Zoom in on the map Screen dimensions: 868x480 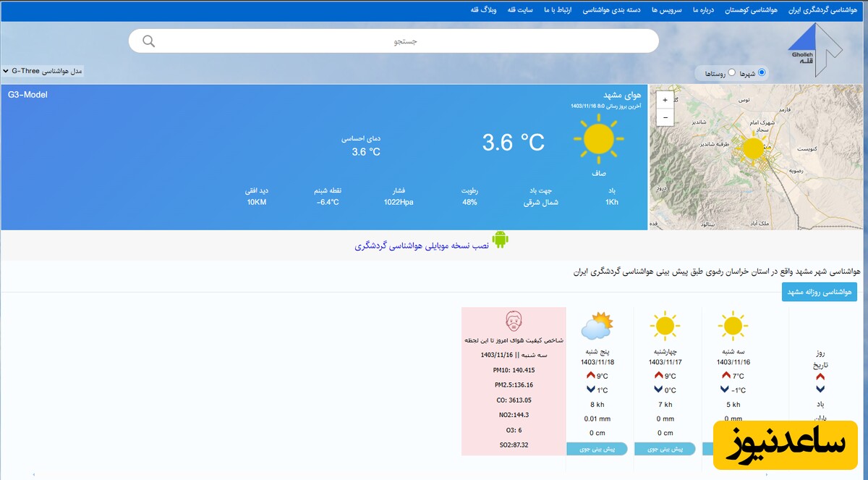tap(665, 100)
